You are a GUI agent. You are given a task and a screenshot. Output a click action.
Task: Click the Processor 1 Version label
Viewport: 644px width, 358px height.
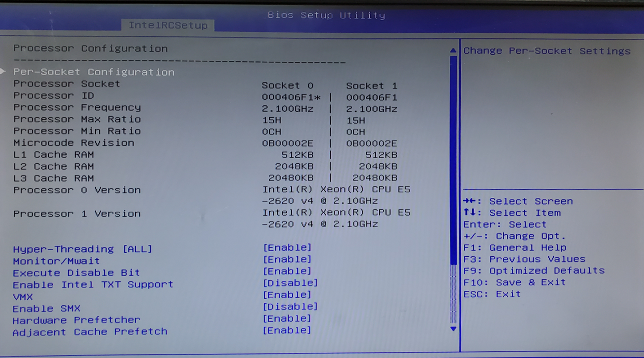[77, 213]
